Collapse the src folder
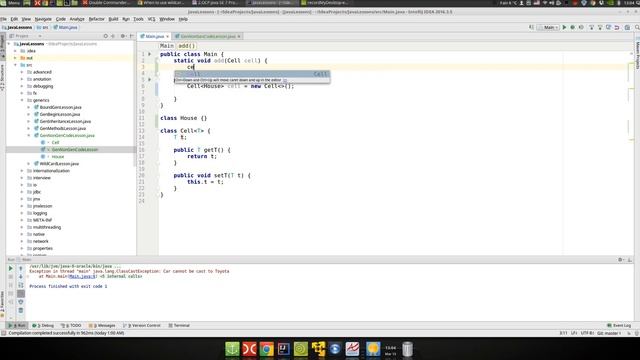This screenshot has width=640, height=360. pos(16,65)
